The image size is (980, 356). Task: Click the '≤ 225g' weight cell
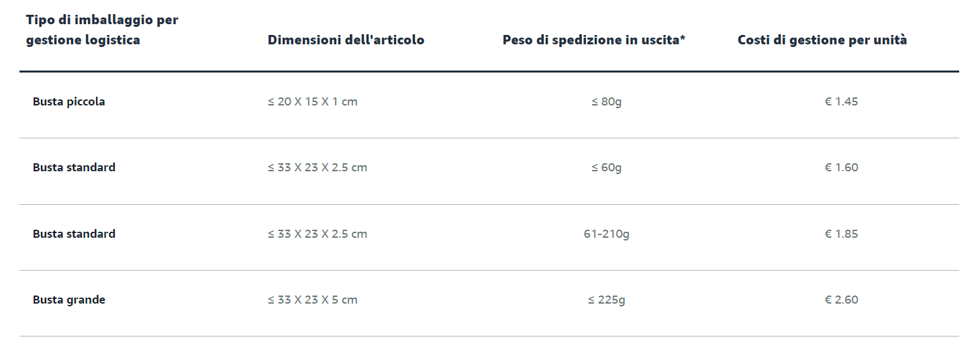coord(606,300)
